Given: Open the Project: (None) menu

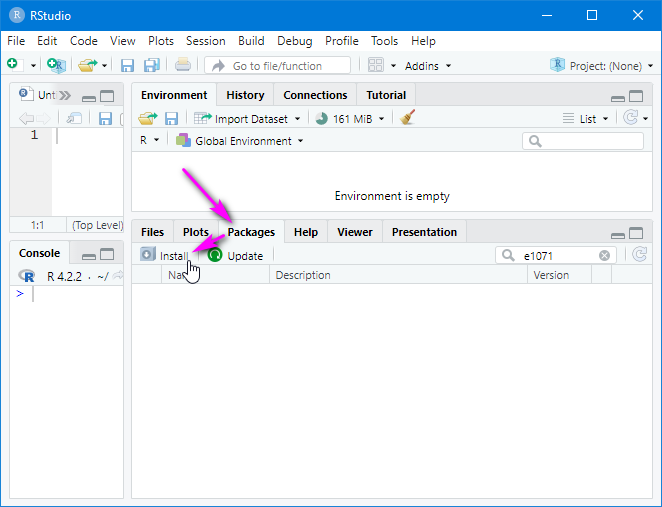Looking at the screenshot, I should [601, 66].
